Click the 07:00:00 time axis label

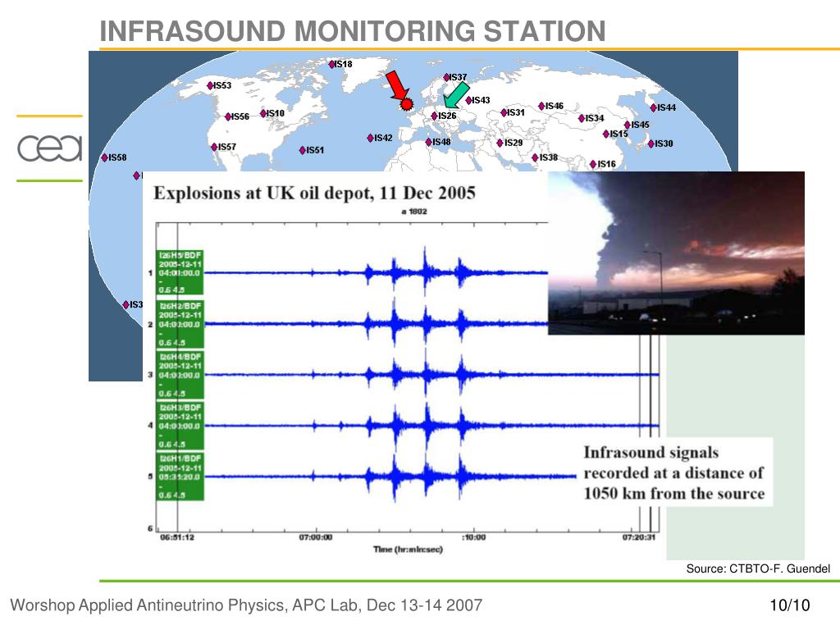pyautogui.click(x=316, y=537)
